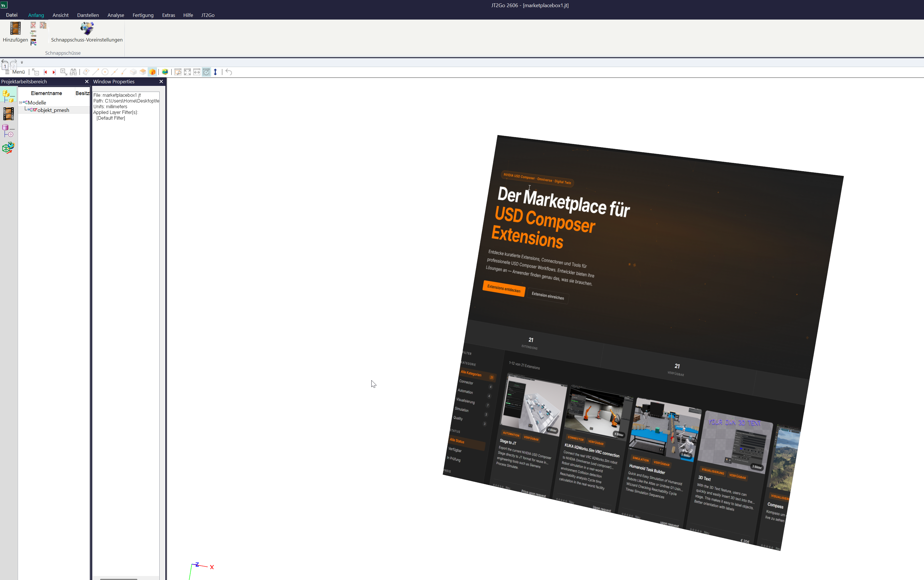The height and width of the screenshot is (580, 924).
Task: Switch to the Ansicht ribbon tab
Action: tap(61, 15)
